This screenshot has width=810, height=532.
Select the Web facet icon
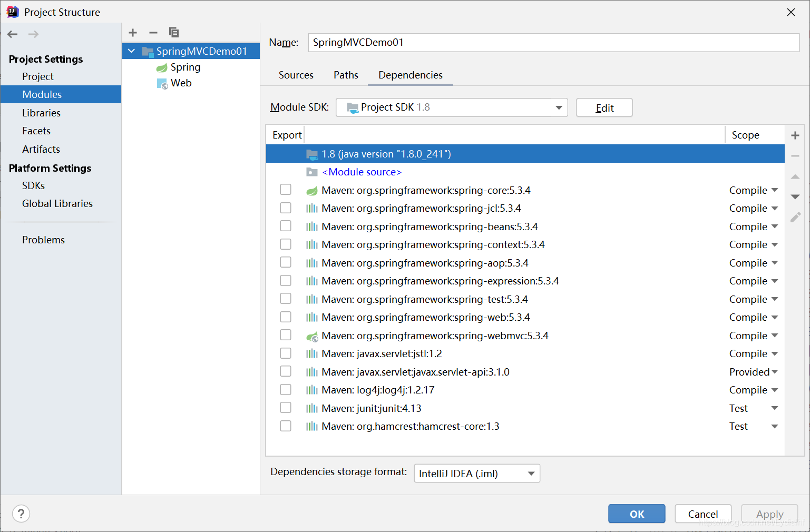pyautogui.click(x=162, y=83)
